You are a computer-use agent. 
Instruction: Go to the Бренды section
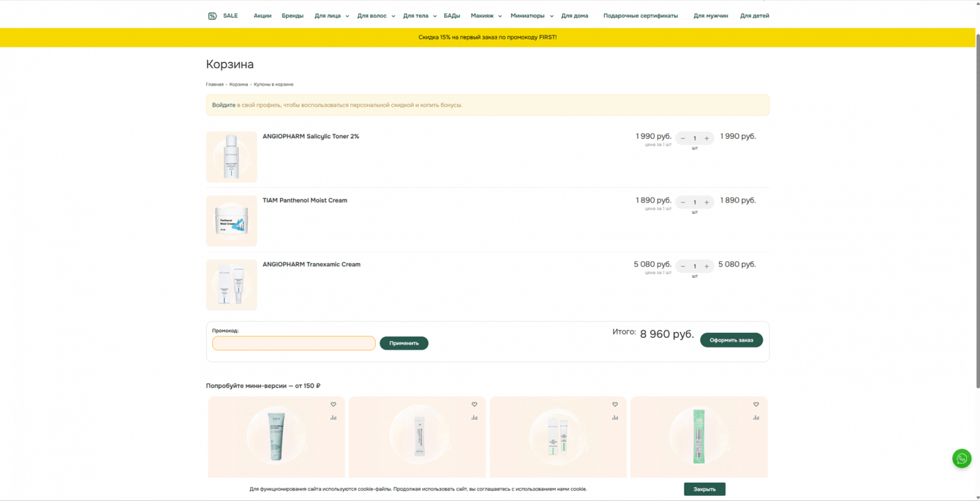click(293, 15)
